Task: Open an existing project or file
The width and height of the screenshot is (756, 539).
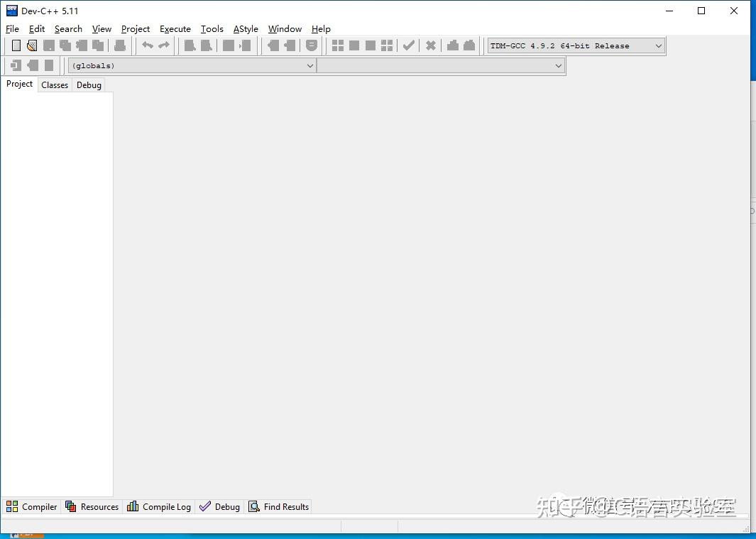Action: point(32,45)
